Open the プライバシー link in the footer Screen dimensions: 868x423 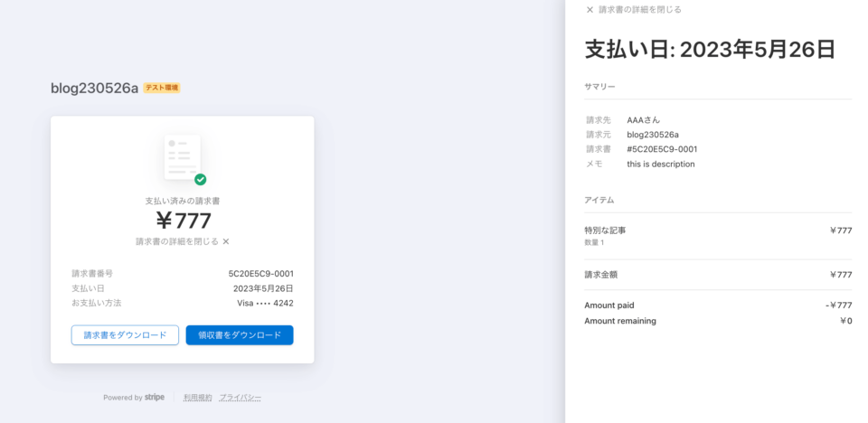pyautogui.click(x=240, y=398)
